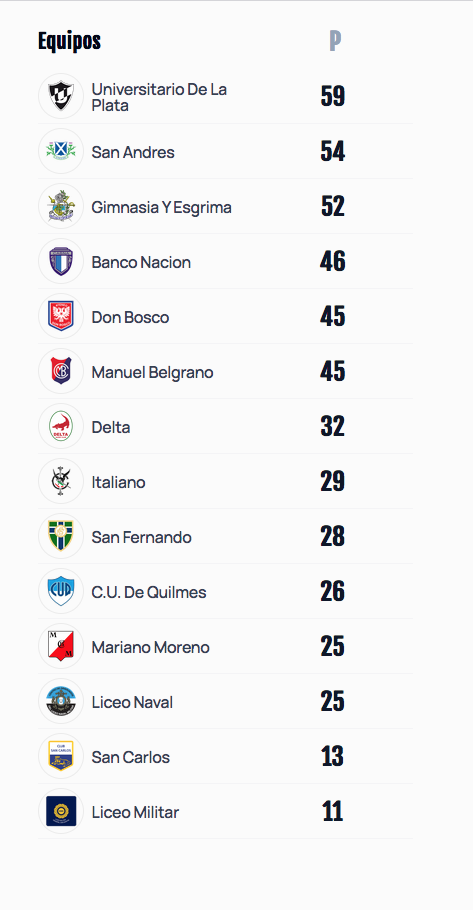Click the Universitario De La Plata crest
This screenshot has height=910, width=473.
click(61, 96)
